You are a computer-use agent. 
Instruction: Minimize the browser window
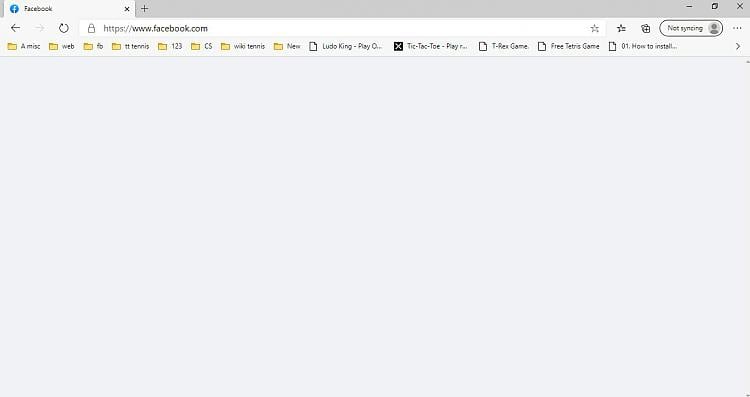[x=689, y=6]
